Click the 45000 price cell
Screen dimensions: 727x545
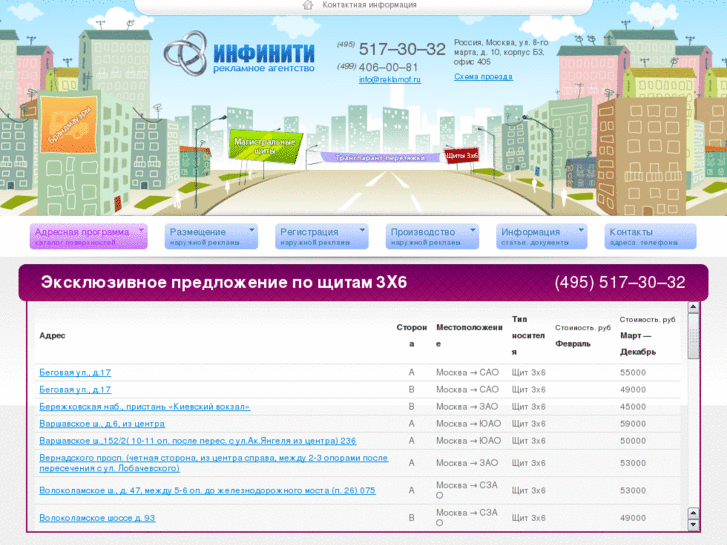pyautogui.click(x=633, y=407)
